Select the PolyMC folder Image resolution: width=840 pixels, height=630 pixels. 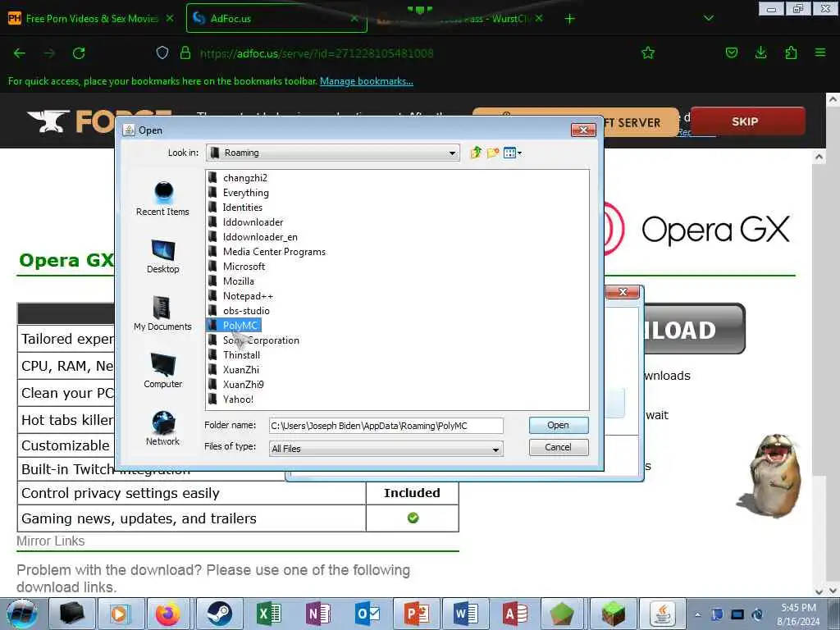click(x=234, y=326)
